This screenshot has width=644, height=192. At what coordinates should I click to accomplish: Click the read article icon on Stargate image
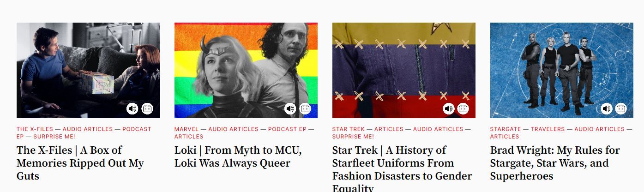(x=621, y=109)
